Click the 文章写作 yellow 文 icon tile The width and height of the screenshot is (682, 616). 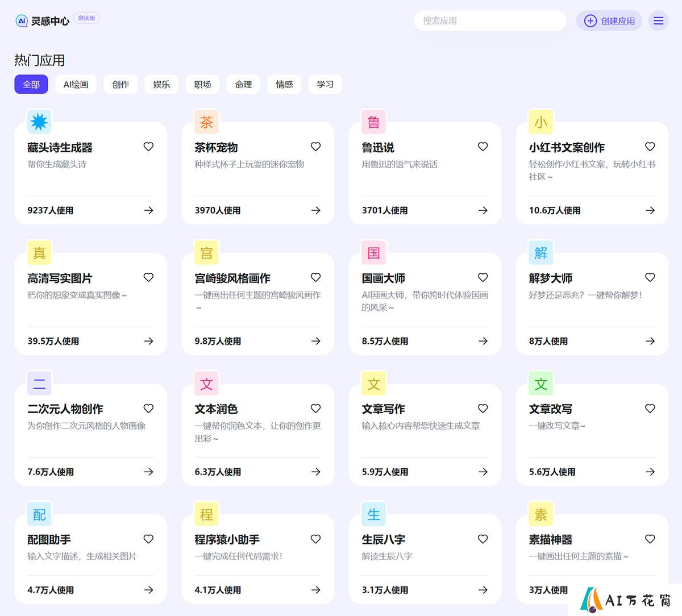click(373, 384)
